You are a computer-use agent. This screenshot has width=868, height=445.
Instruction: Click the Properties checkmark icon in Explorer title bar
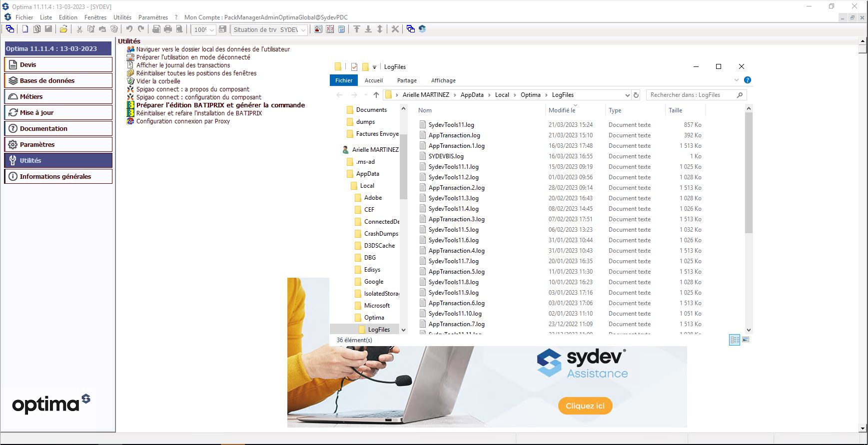click(354, 66)
